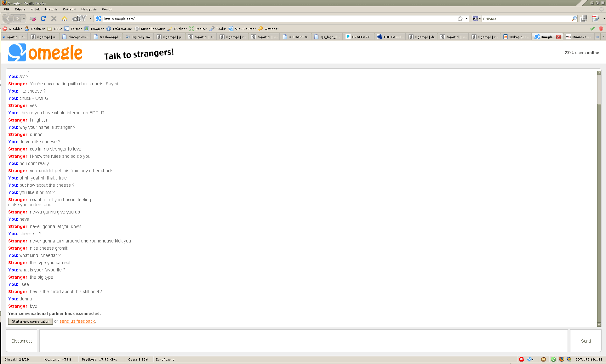This screenshot has height=364, width=606.
Task: Click the Greasemonkey monkey status icon
Action: [x=543, y=359]
